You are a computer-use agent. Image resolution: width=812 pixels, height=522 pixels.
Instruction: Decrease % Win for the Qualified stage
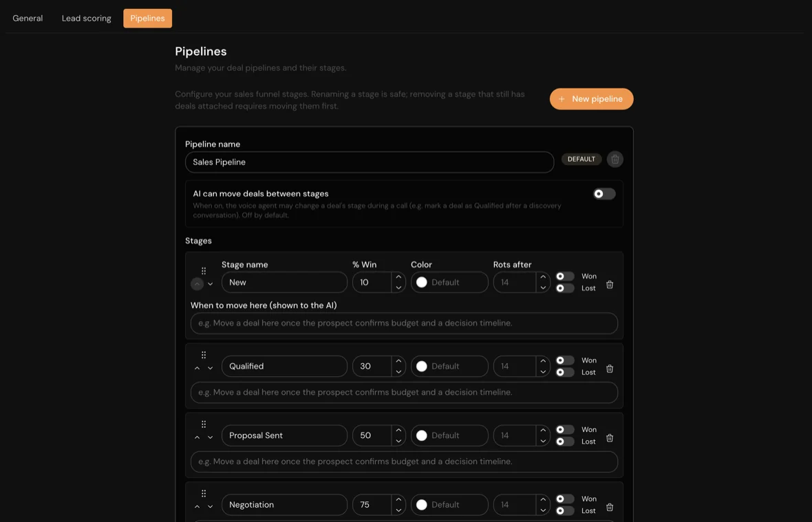398,372
